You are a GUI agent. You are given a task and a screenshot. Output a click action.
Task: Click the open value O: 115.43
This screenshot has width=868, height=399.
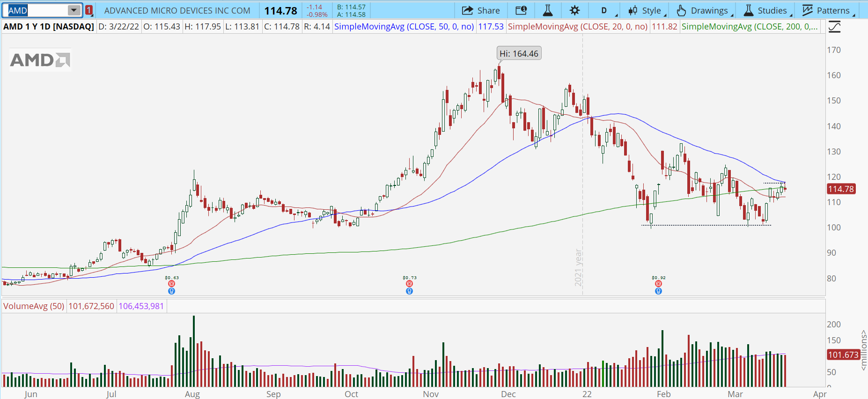click(x=162, y=27)
